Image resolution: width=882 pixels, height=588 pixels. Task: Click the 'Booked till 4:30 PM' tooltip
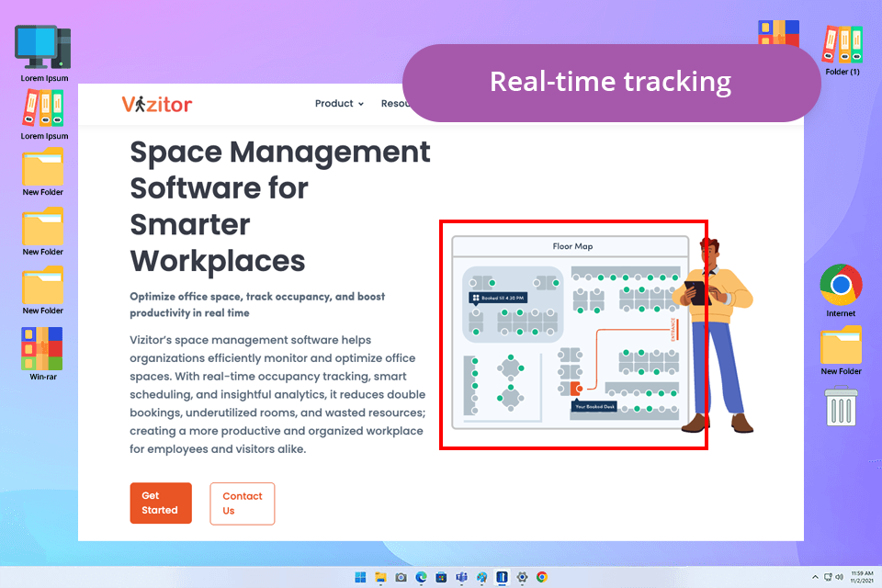click(x=498, y=298)
